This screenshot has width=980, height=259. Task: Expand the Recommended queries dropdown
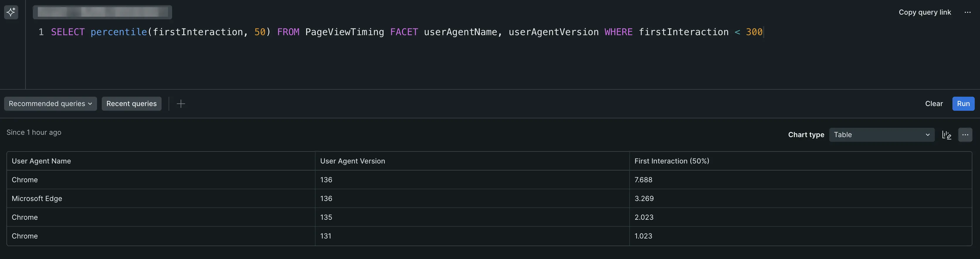click(50, 104)
